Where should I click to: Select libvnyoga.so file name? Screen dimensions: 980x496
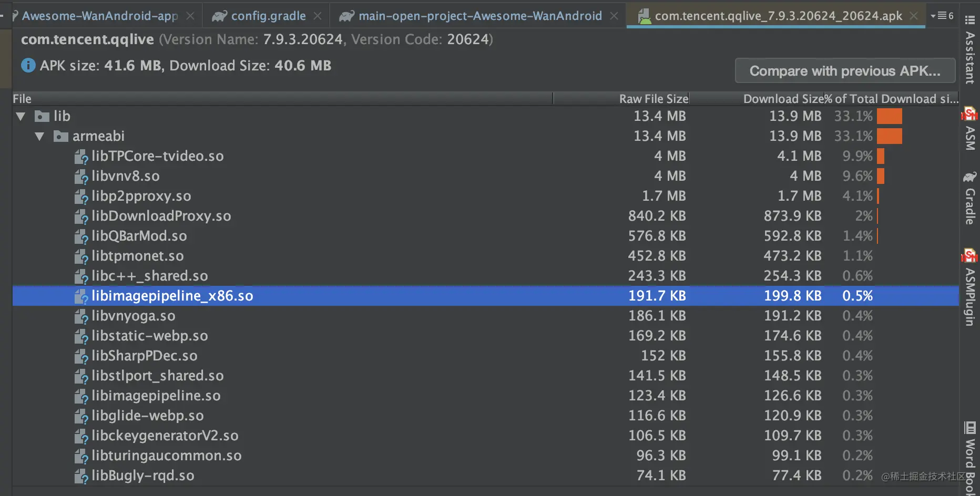[x=134, y=316]
